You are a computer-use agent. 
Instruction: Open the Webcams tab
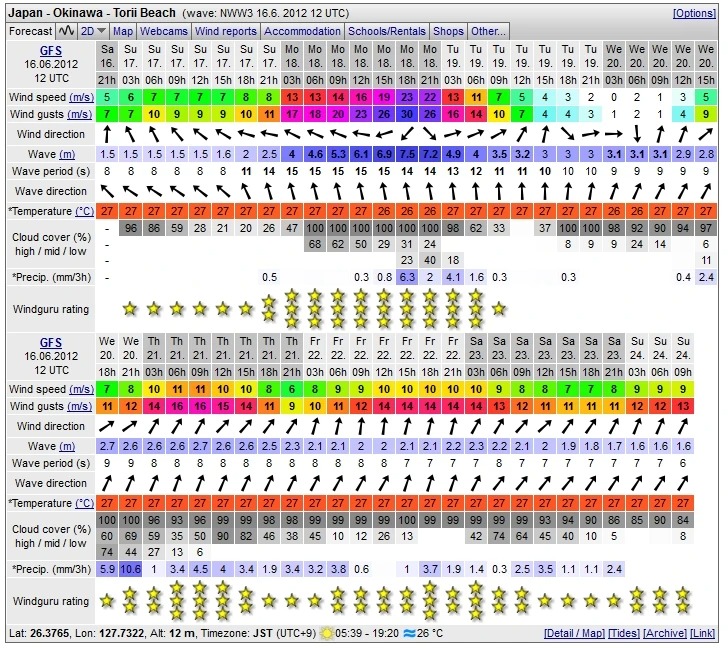tap(163, 31)
